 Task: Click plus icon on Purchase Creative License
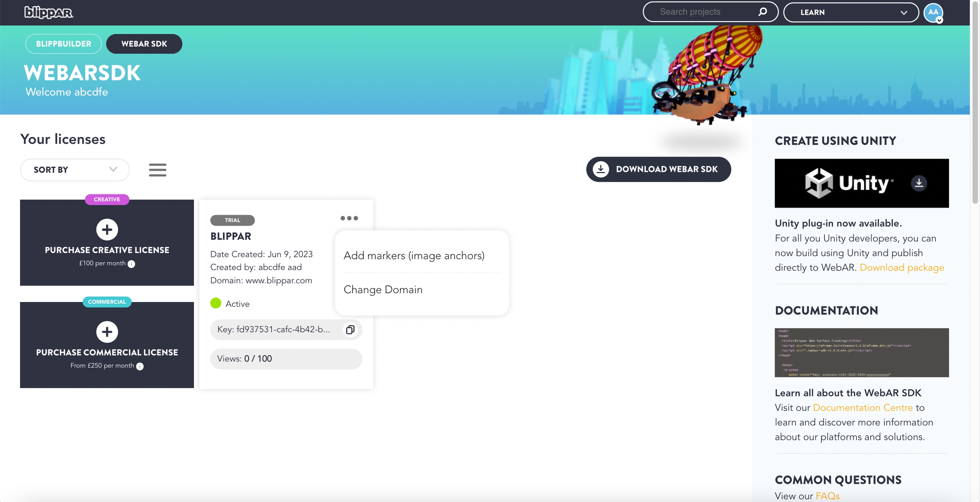coord(107,230)
